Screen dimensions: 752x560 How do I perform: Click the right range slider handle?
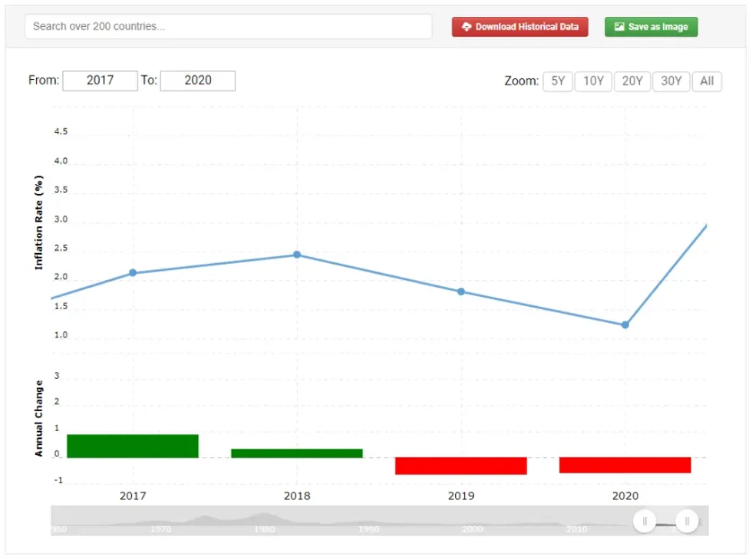tap(687, 522)
